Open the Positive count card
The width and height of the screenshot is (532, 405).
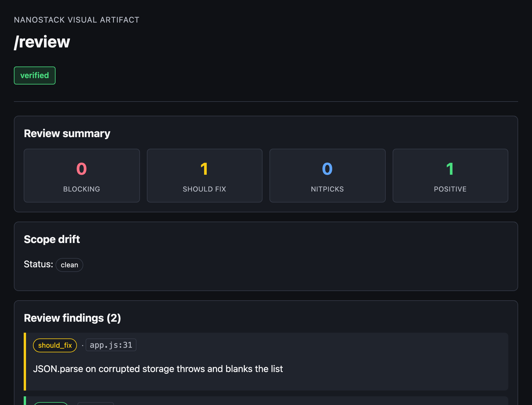coord(450,176)
